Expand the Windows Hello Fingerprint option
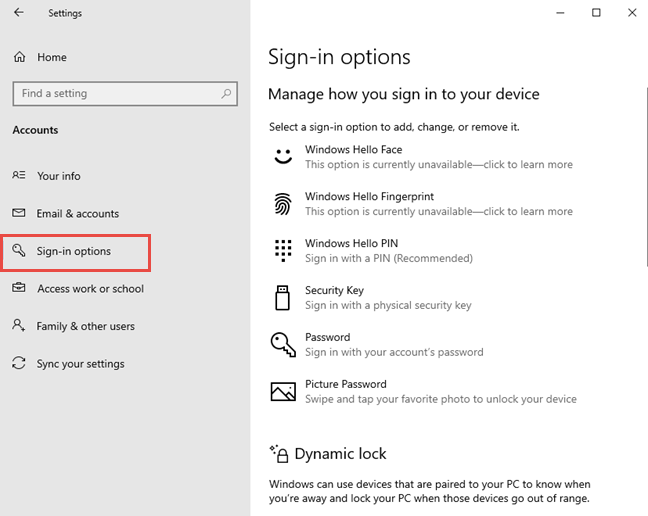648x516 pixels. click(x=423, y=204)
